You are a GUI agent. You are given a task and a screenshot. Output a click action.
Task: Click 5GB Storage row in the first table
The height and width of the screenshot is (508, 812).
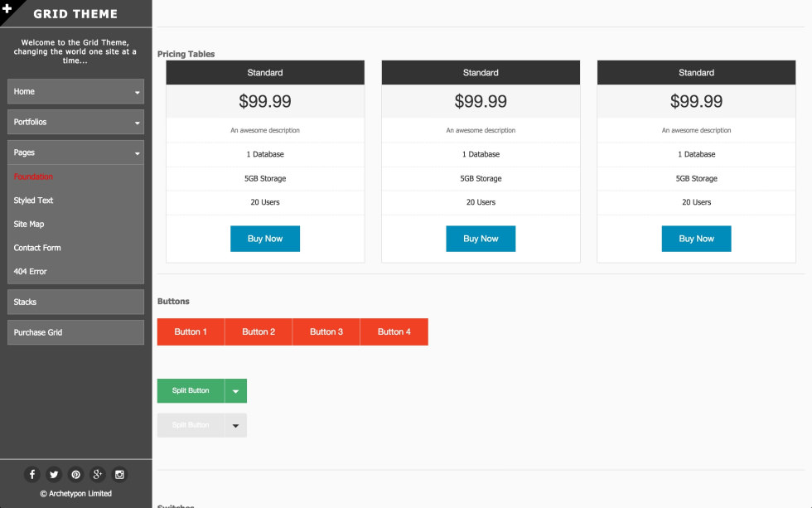click(x=265, y=179)
